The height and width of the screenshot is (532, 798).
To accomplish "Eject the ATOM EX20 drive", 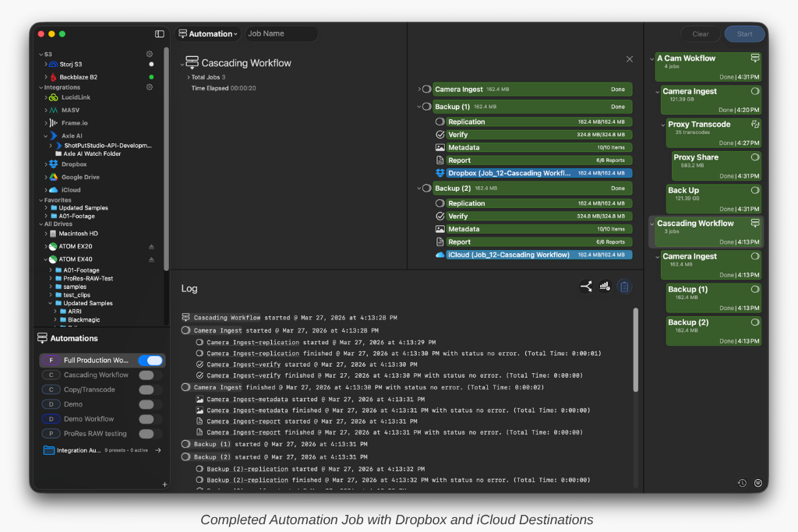I will pyautogui.click(x=151, y=246).
